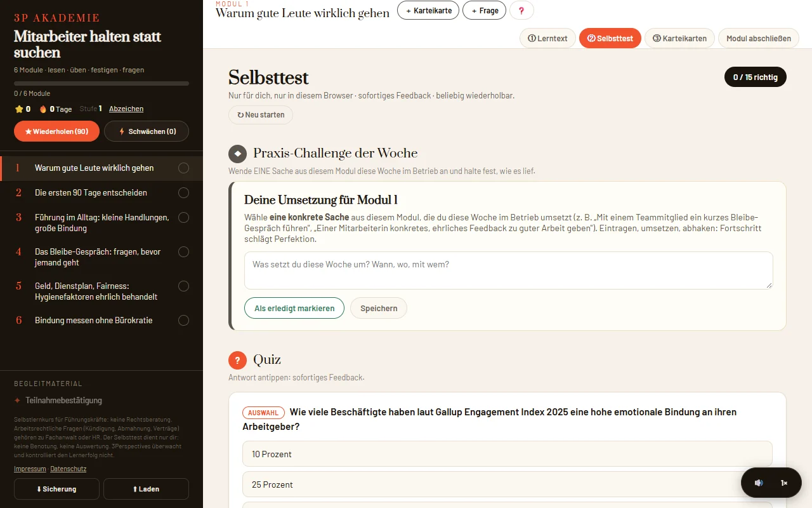The width and height of the screenshot is (812, 508).
Task: Open module 5 Geld, Dienstplan, Fairness
Action: pyautogui.click(x=101, y=291)
